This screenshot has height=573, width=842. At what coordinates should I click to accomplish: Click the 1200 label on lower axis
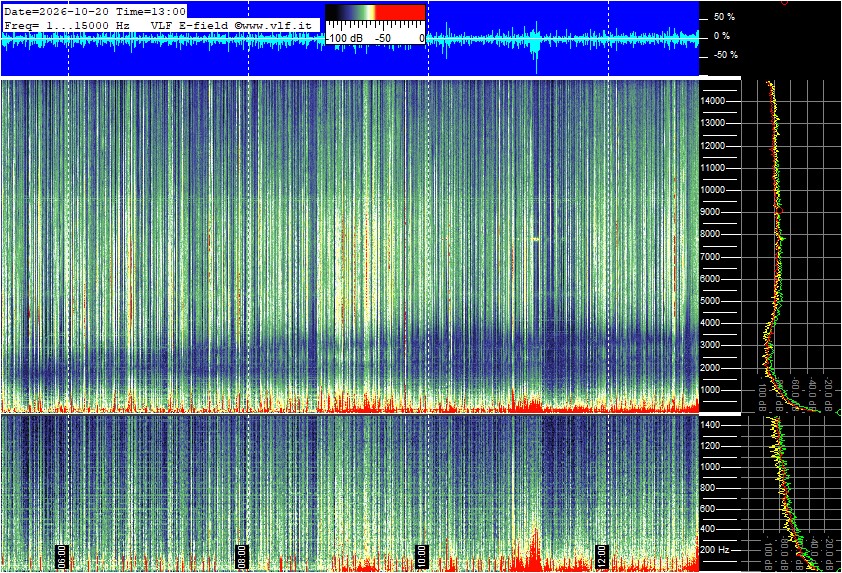click(x=710, y=446)
